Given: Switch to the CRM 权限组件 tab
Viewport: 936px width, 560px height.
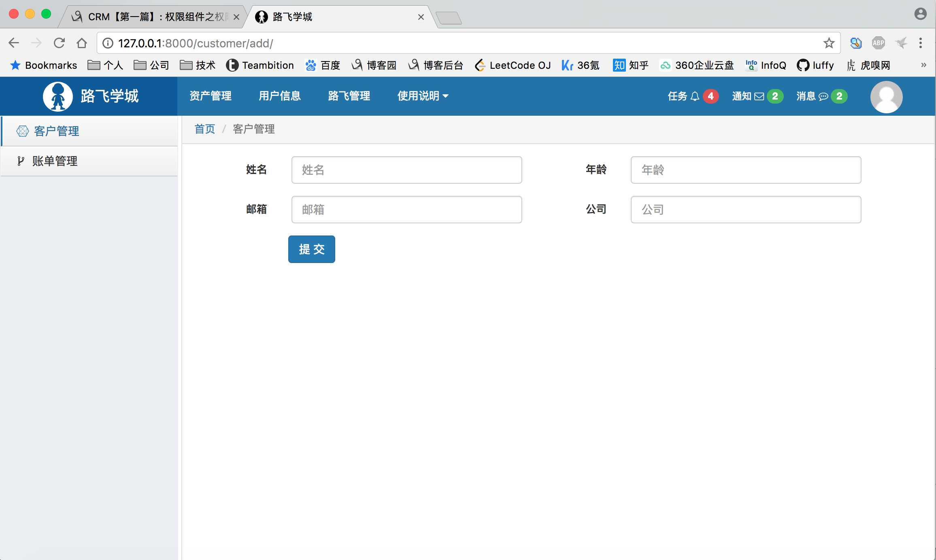Looking at the screenshot, I should [150, 17].
